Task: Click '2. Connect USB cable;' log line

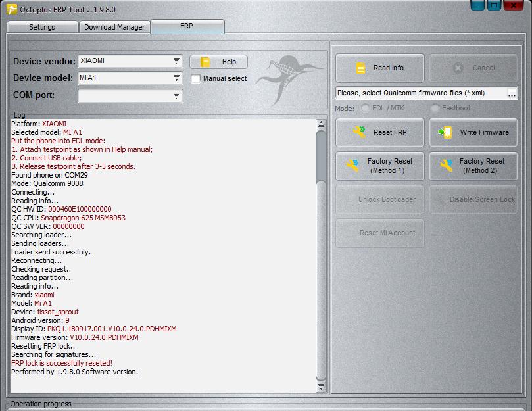Action: 47,158
